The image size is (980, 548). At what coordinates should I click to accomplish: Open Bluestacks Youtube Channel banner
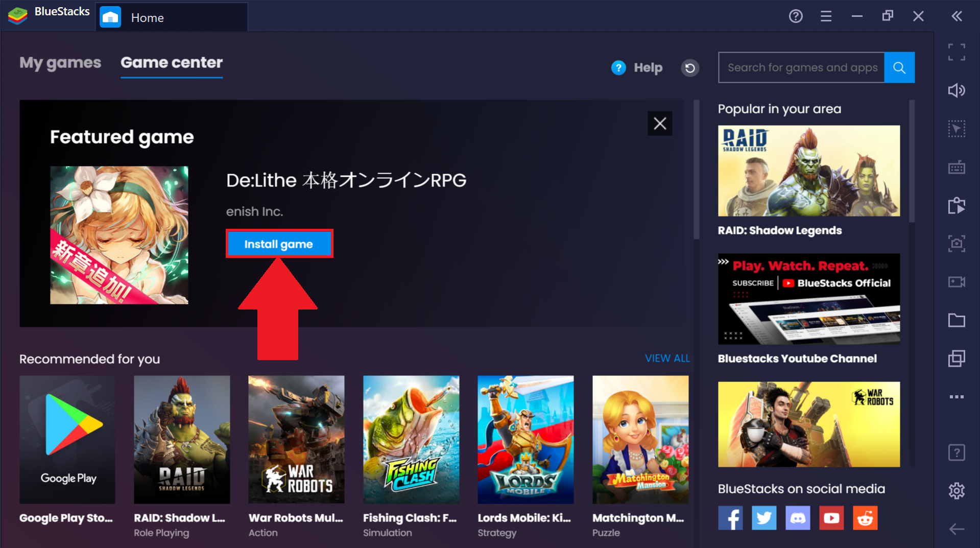pos(809,299)
